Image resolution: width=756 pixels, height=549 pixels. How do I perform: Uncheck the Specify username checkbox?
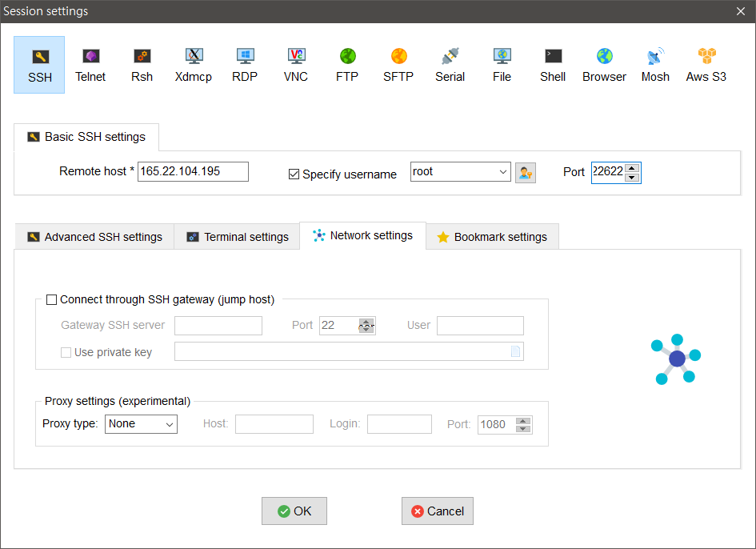[294, 174]
